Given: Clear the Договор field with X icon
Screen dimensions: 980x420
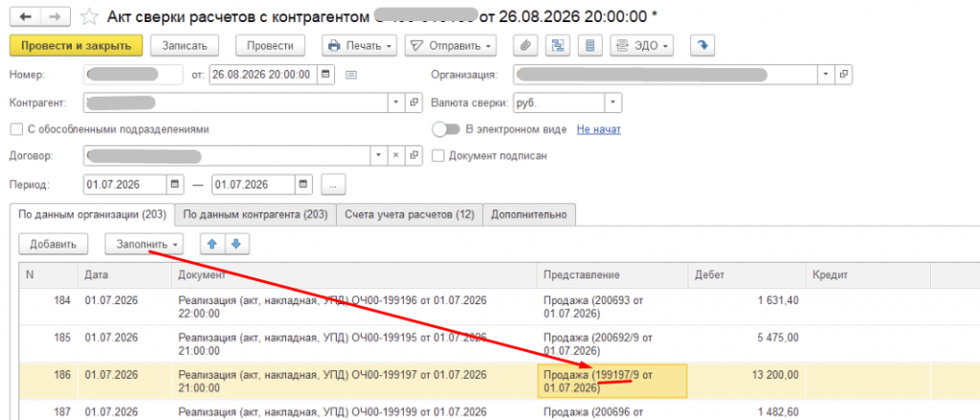Looking at the screenshot, I should pos(396,156).
